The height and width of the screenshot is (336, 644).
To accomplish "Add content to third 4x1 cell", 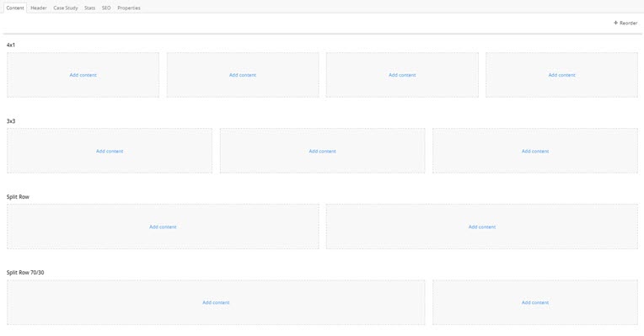I will pos(402,75).
